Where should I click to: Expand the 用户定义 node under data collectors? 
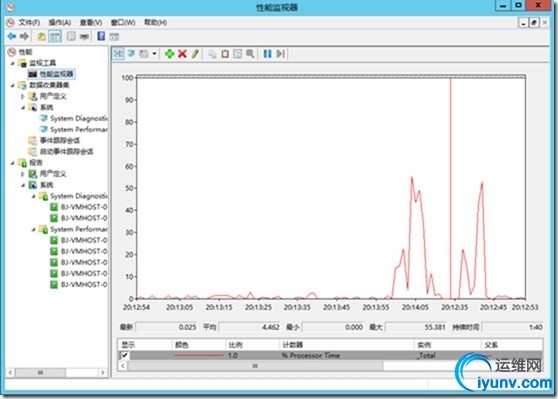pos(23,96)
